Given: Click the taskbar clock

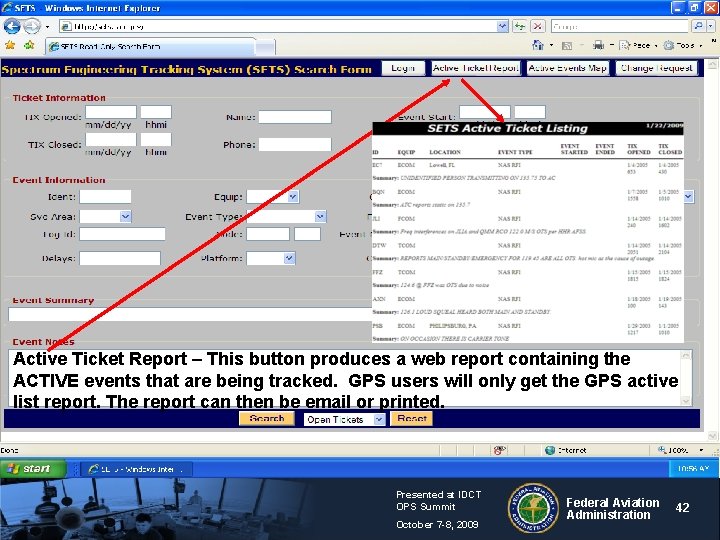Looking at the screenshot, I should pyautogui.click(x=693, y=468).
